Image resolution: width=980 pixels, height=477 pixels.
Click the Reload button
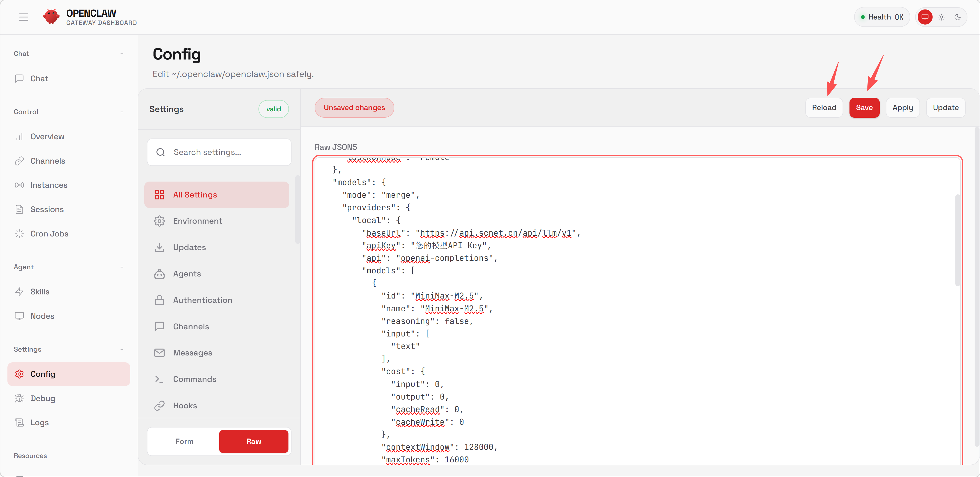(x=824, y=108)
